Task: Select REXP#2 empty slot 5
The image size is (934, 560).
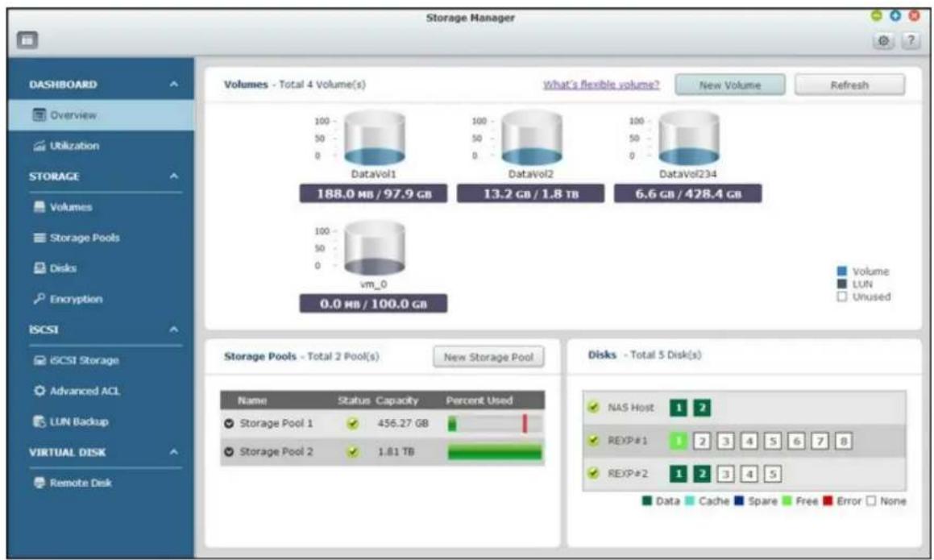Action: (x=773, y=474)
